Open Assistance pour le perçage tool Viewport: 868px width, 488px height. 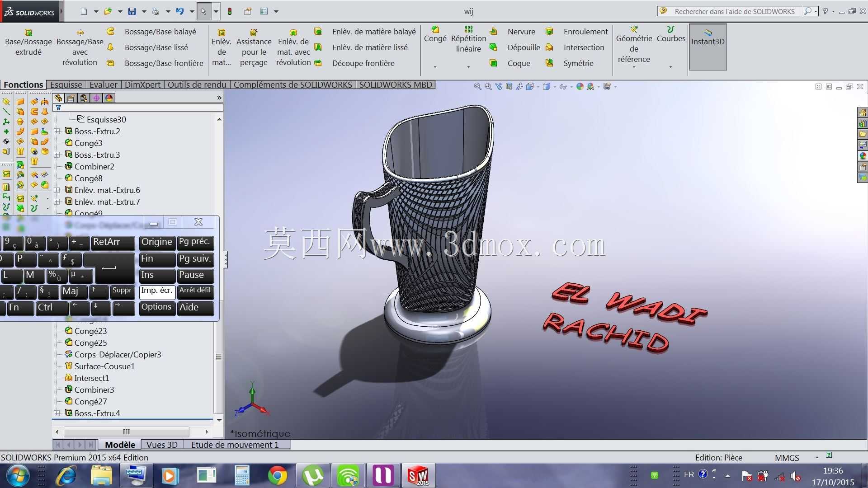[254, 47]
